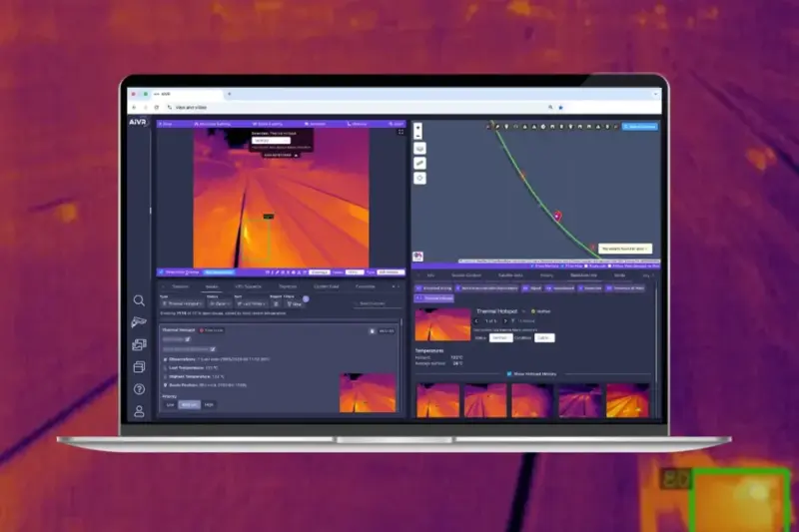Open the last hotspot history thumbnail

628,400
